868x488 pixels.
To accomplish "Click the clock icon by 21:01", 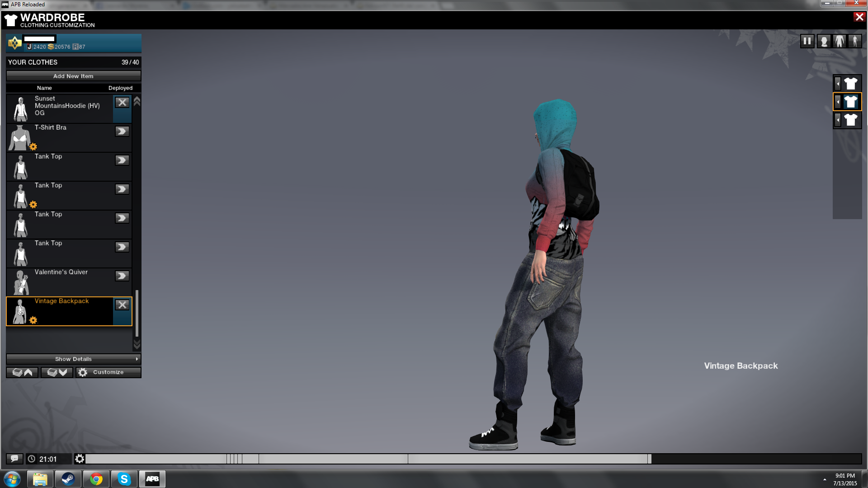I will [x=32, y=459].
